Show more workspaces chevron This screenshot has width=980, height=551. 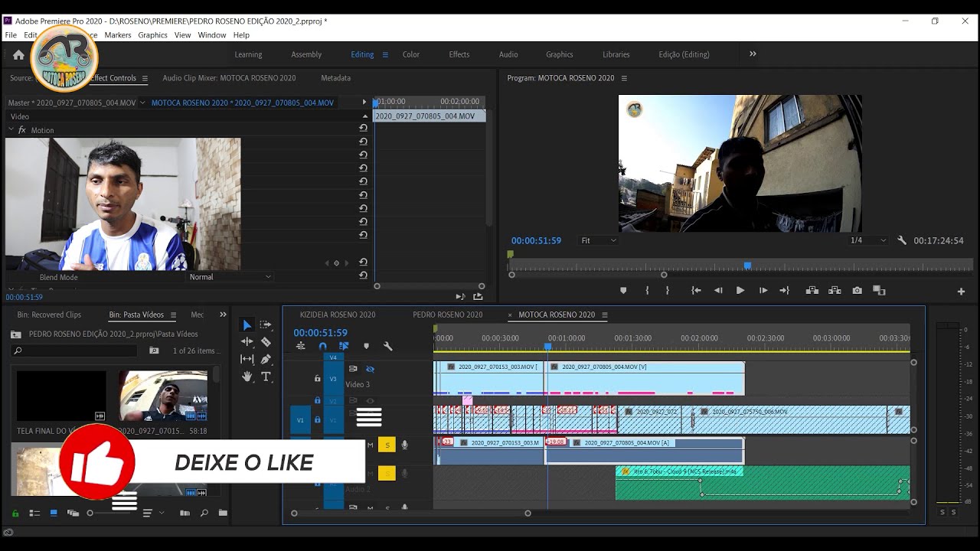(753, 54)
